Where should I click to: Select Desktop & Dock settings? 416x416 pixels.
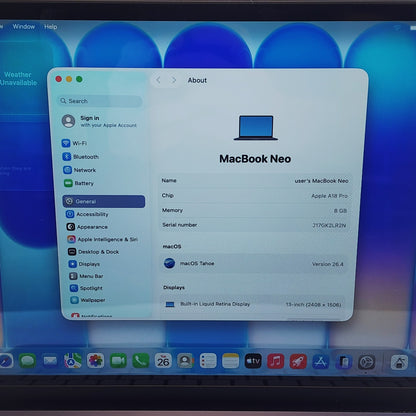point(93,252)
